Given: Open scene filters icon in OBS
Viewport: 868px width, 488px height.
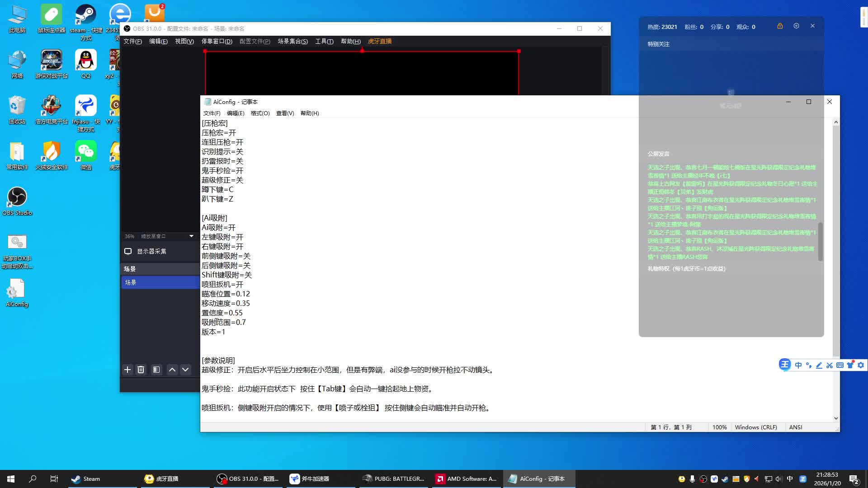Looking at the screenshot, I should [x=156, y=370].
